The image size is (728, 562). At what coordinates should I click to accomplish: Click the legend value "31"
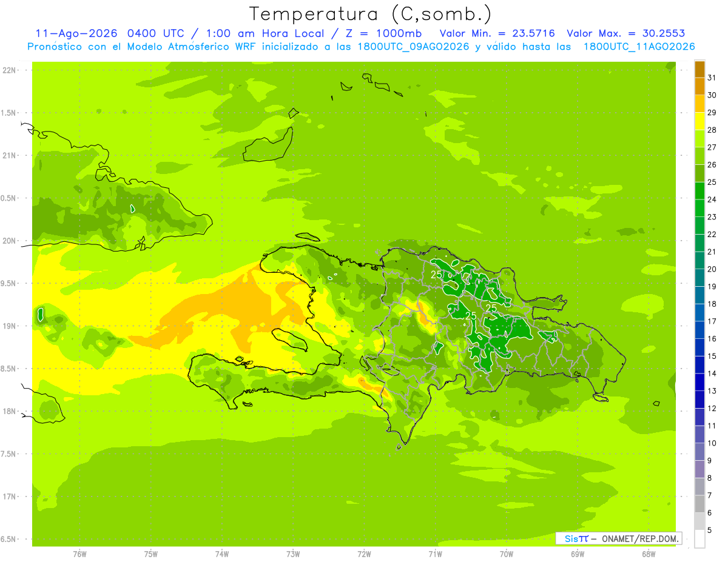pos(712,78)
